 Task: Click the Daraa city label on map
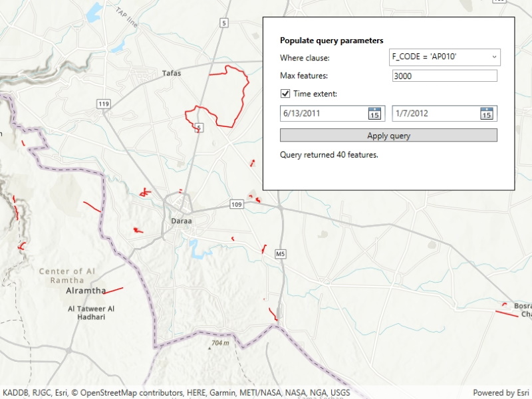[x=181, y=221]
